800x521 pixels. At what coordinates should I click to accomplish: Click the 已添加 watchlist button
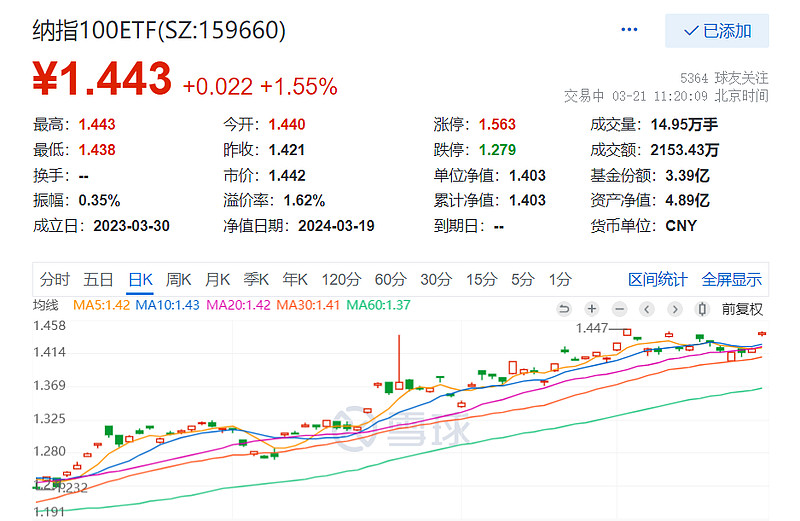click(x=717, y=31)
